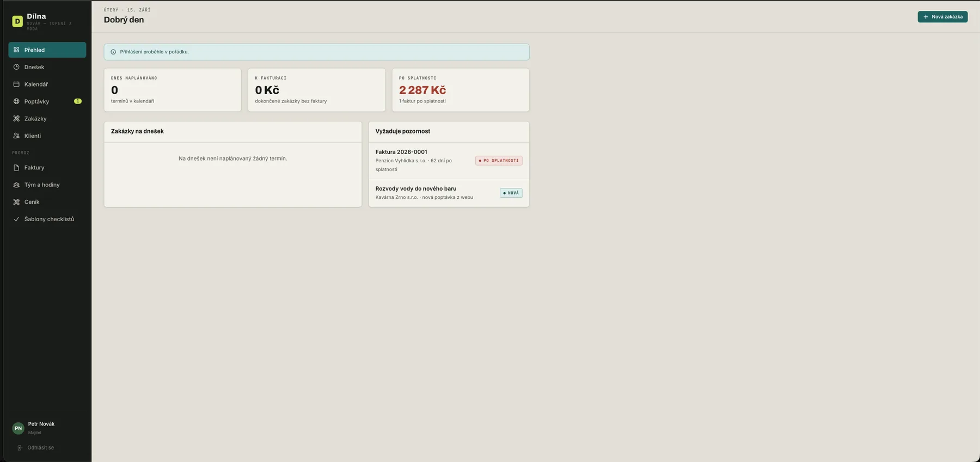This screenshot has height=462, width=980.
Task: Open Faktury under Provoz
Action: pyautogui.click(x=47, y=168)
